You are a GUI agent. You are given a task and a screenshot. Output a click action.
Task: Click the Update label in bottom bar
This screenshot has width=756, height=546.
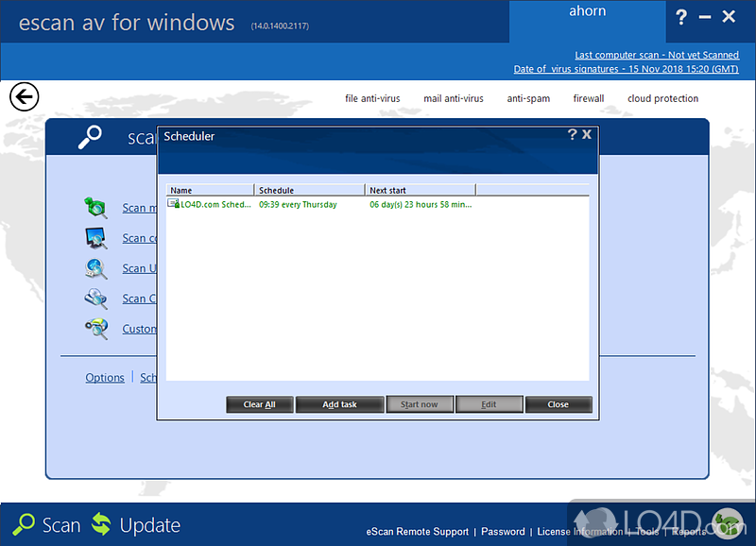tap(150, 525)
